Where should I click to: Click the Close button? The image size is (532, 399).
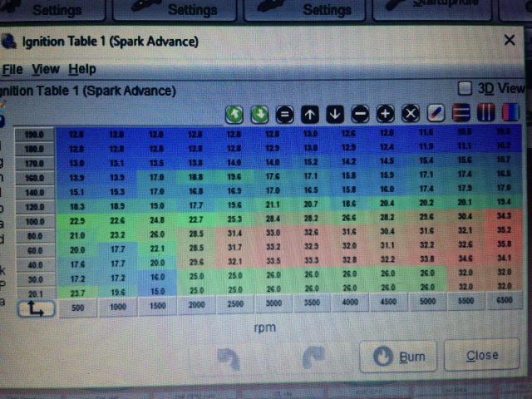click(x=483, y=357)
